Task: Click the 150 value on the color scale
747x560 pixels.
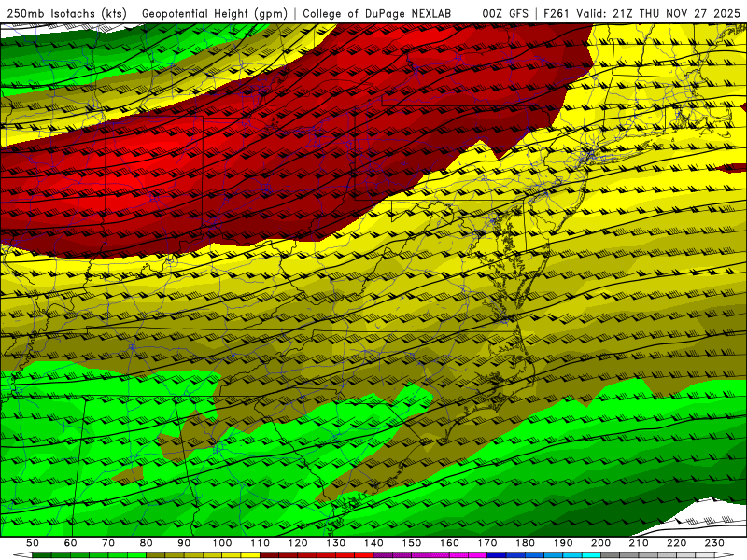Action: [412, 543]
